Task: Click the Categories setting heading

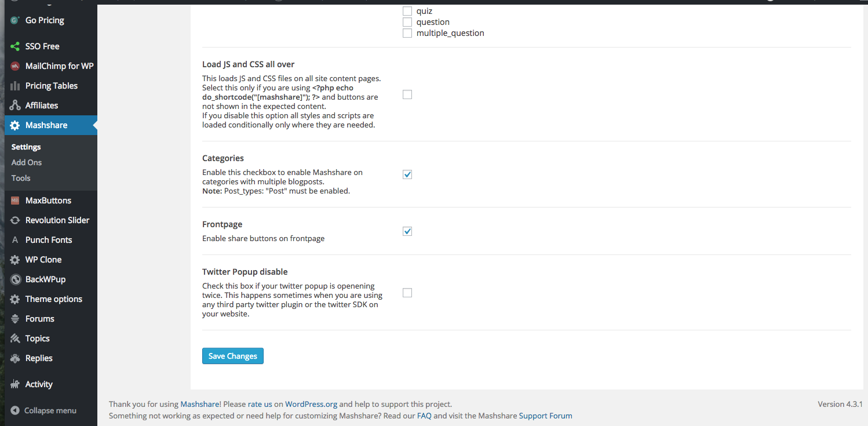Action: tap(223, 158)
